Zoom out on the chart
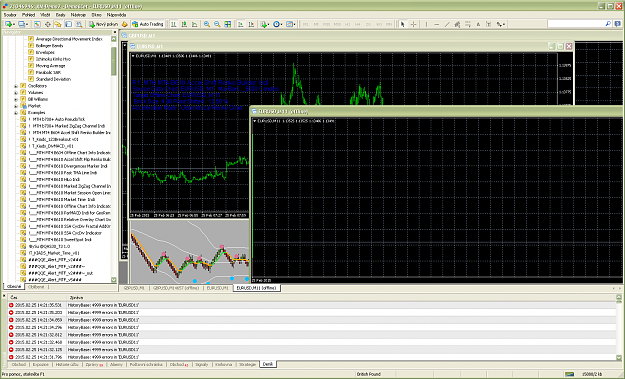 tap(217, 24)
